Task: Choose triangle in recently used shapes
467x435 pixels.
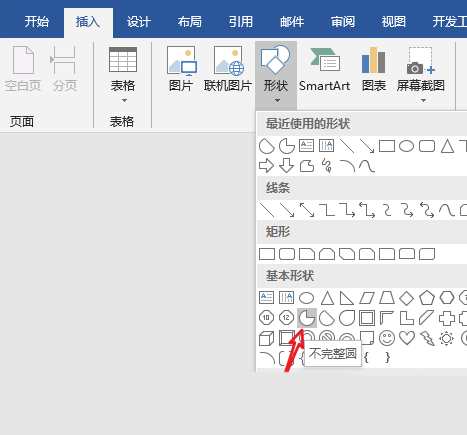Action: click(447, 146)
